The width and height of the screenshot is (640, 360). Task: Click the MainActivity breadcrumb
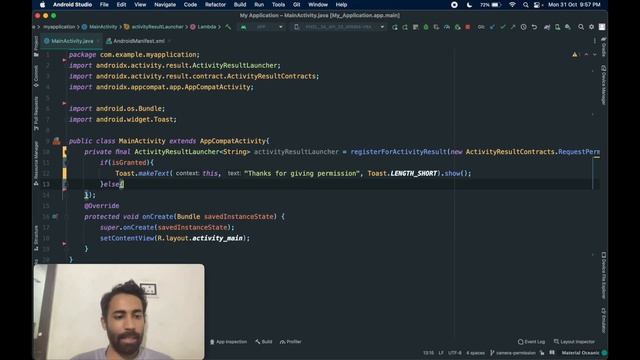coord(100,27)
